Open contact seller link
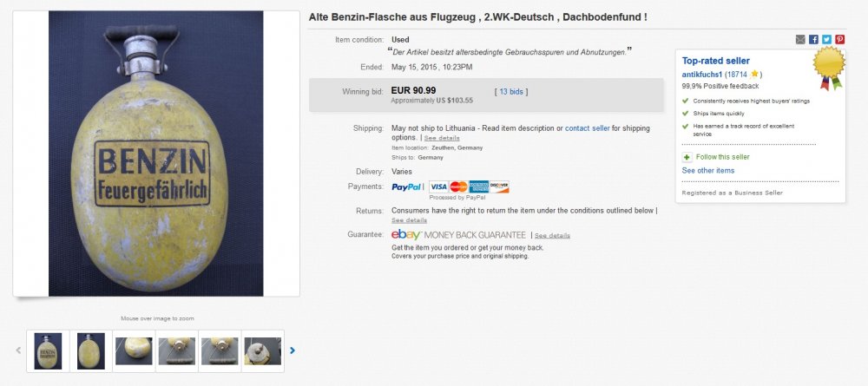Image resolution: width=868 pixels, height=386 pixels. point(588,128)
